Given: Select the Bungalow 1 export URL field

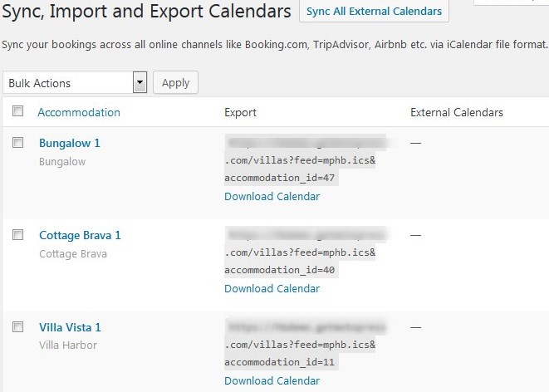Looking at the screenshot, I should 305,160.
